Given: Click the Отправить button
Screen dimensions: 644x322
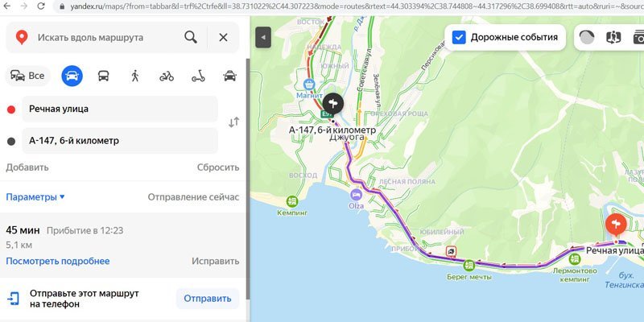Looking at the screenshot, I should coord(208,299).
